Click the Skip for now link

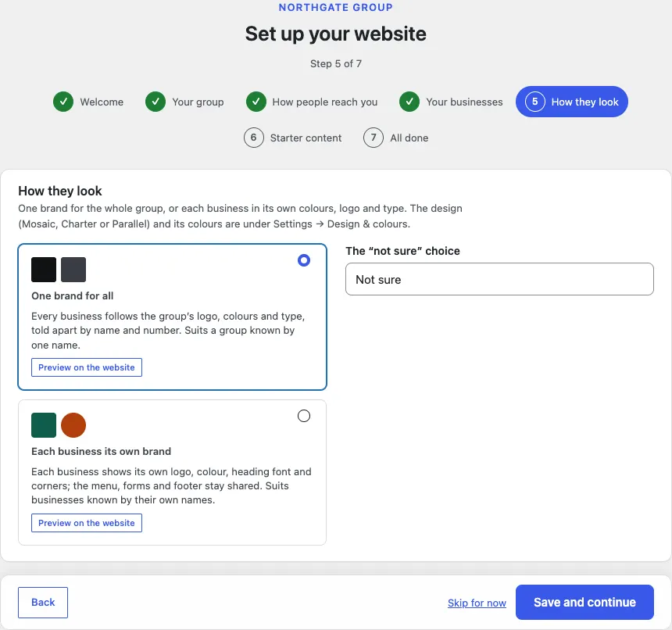tap(477, 603)
